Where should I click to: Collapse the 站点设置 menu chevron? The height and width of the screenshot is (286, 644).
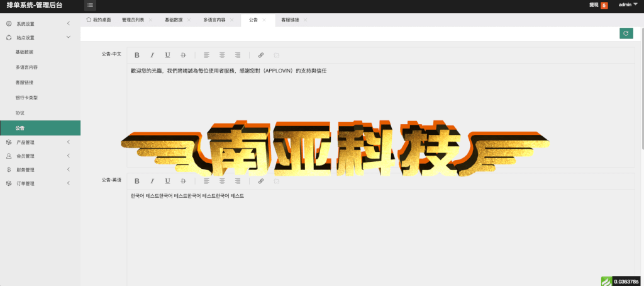69,37
